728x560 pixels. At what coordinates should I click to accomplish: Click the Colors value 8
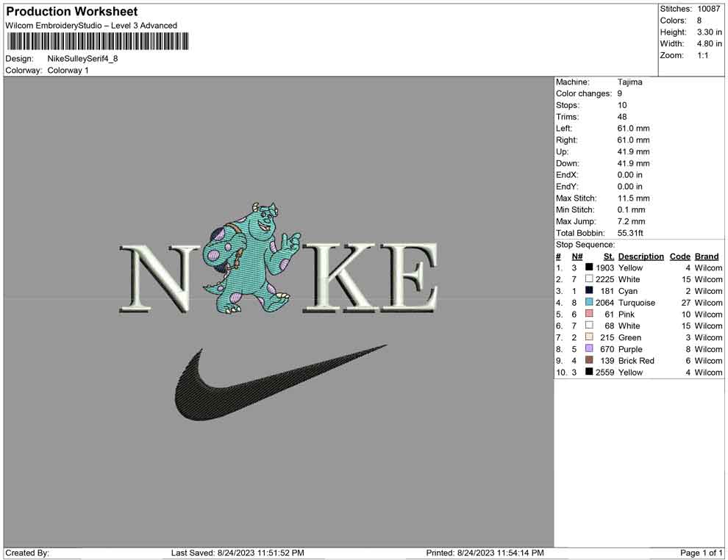[699, 21]
